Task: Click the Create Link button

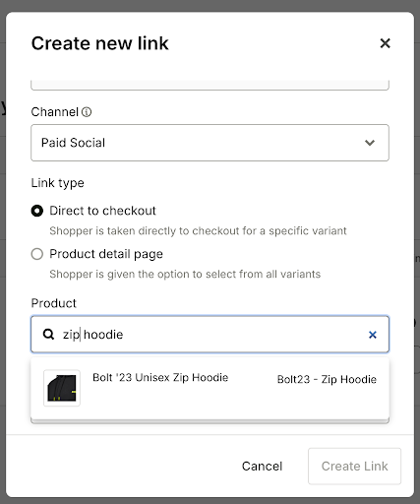Action: (354, 466)
